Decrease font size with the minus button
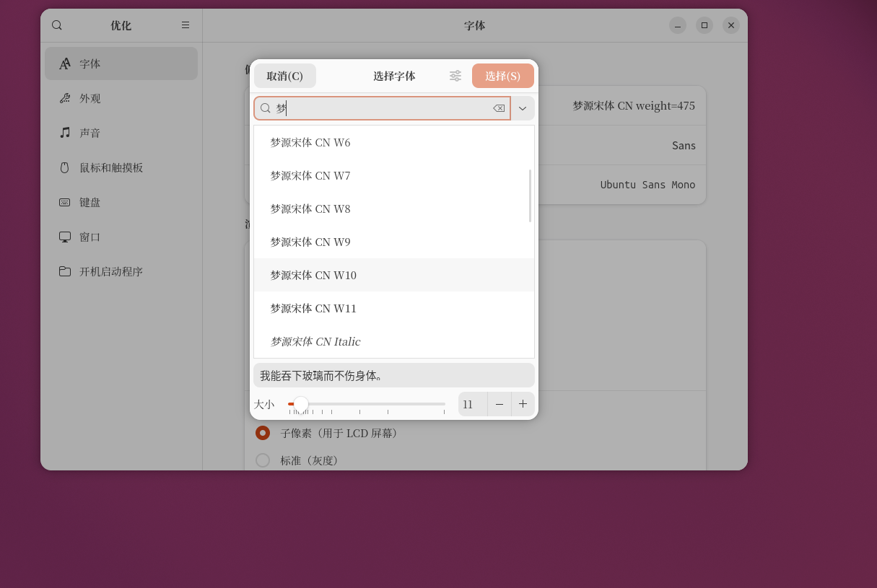The width and height of the screenshot is (877, 588). (499, 404)
